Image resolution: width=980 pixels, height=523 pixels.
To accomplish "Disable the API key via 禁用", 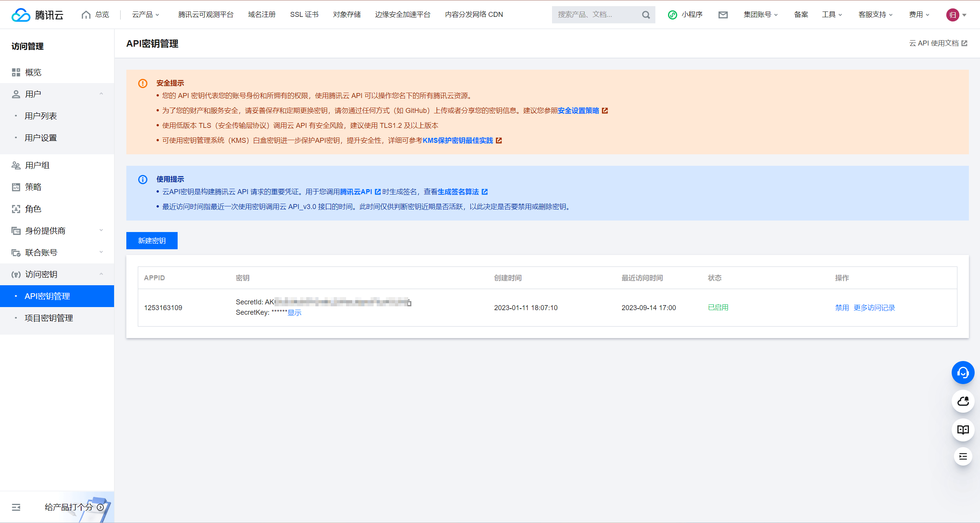I will click(842, 308).
